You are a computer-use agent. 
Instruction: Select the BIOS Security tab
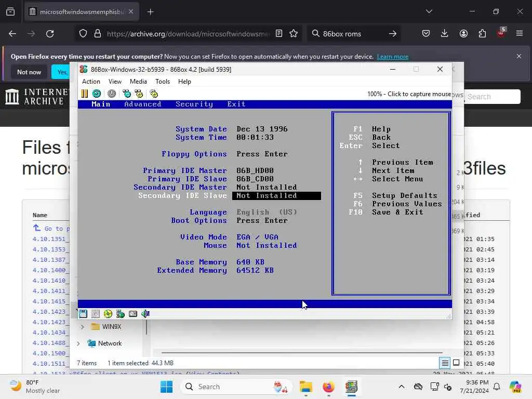click(194, 104)
